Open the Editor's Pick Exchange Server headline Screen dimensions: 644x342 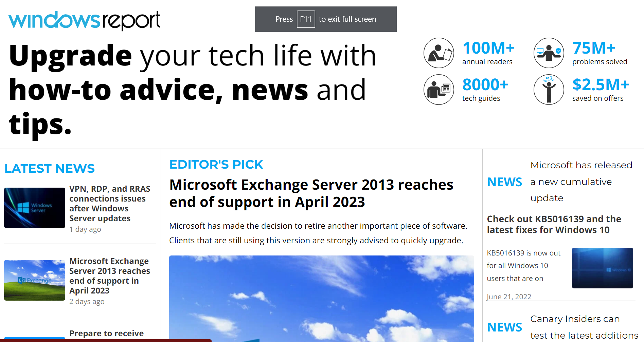coord(311,193)
